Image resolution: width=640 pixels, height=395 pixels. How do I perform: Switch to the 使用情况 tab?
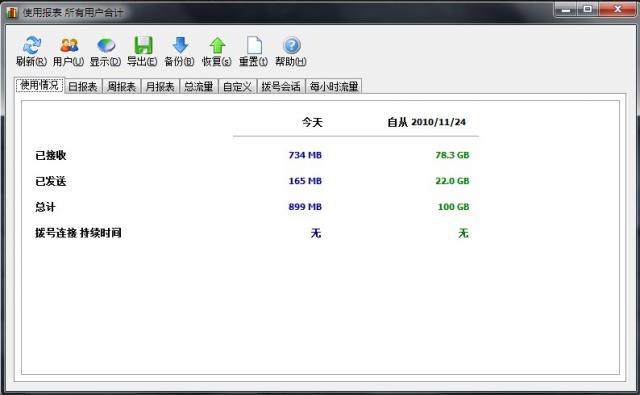(x=40, y=85)
